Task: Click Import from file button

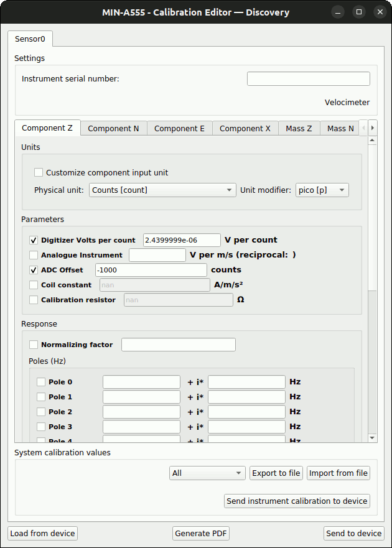Action: point(338,473)
